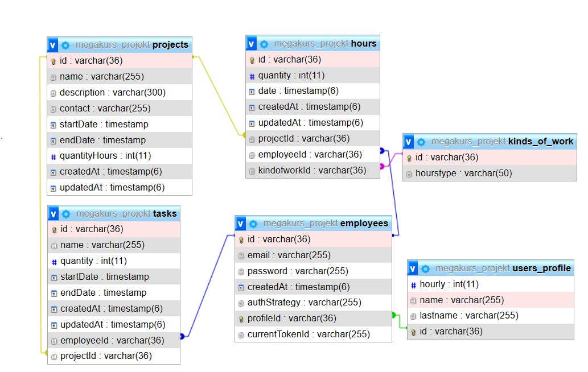
Task: Open table options via gear icon on projects
Action: click(65, 44)
